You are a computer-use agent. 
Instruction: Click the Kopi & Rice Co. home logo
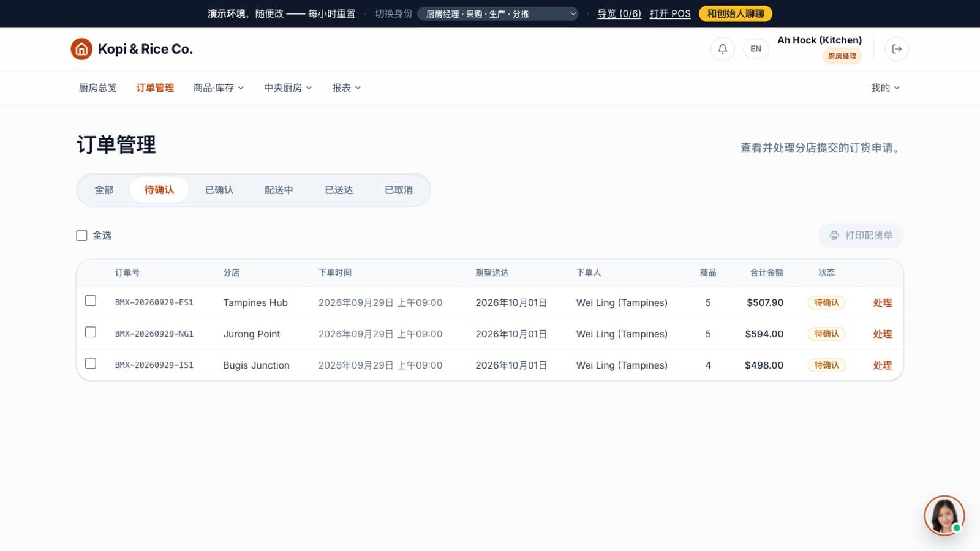[x=132, y=49]
